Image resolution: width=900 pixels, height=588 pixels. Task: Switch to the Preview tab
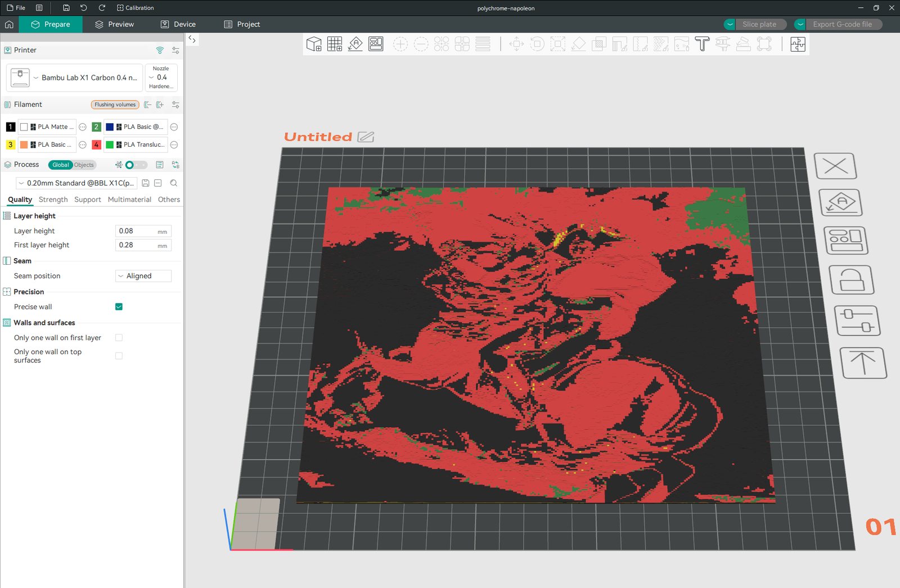click(x=115, y=24)
